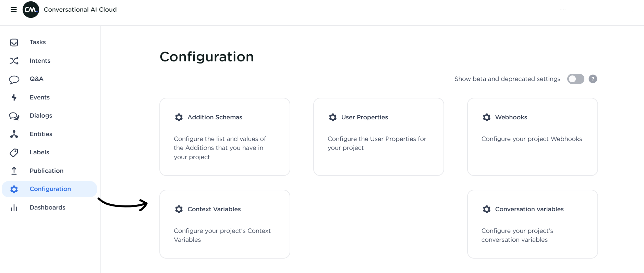Click the Dashboards bar chart icon
The width and height of the screenshot is (644, 273).
pyautogui.click(x=14, y=207)
